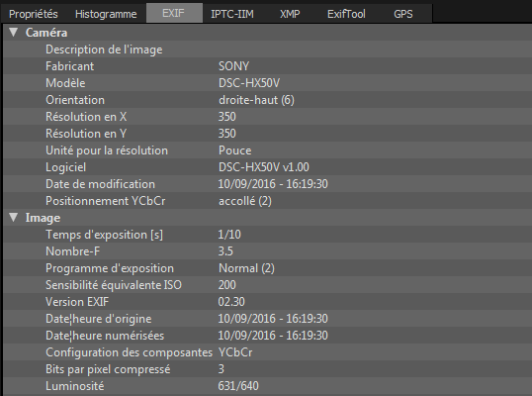This screenshot has width=532, height=396.
Task: Click the Orientation droite-haut row
Action: tap(267, 100)
